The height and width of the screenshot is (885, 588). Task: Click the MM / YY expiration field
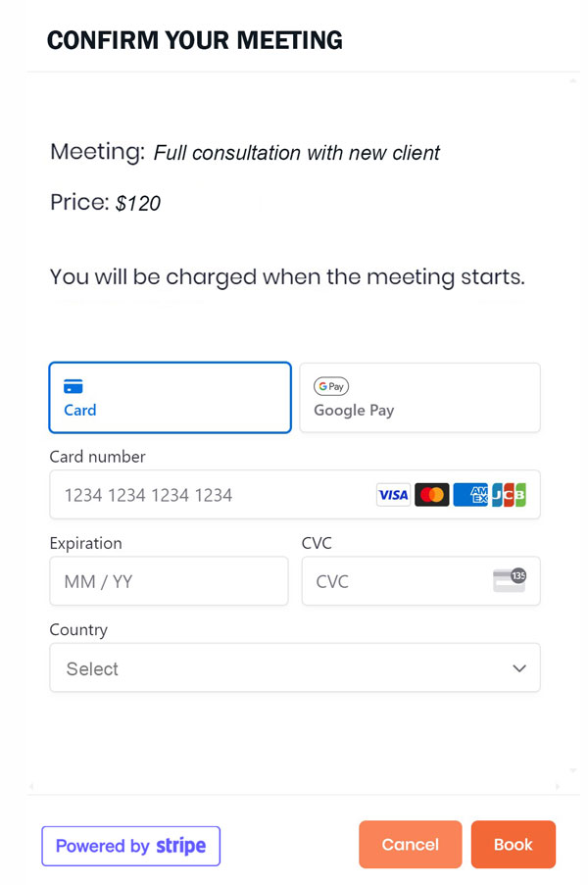pyautogui.click(x=169, y=580)
